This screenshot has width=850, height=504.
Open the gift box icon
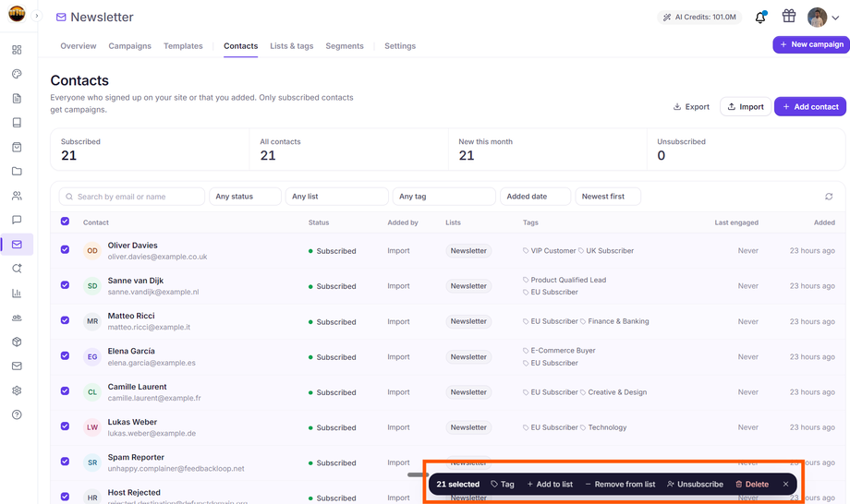coord(789,17)
